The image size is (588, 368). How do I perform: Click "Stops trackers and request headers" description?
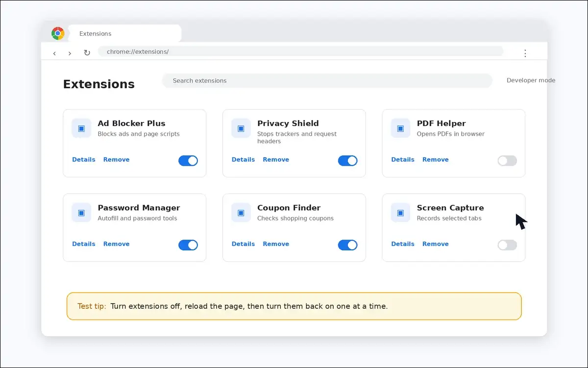click(297, 138)
